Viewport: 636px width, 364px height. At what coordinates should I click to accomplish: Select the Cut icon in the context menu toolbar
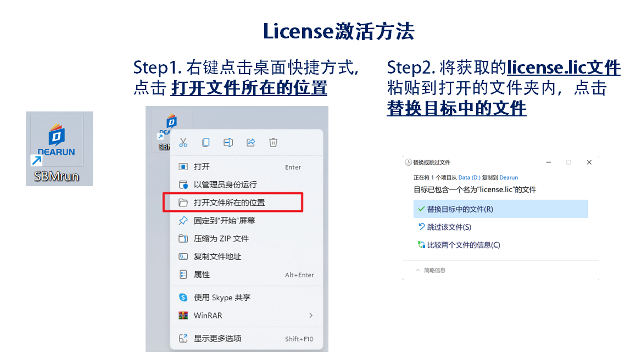tap(183, 142)
